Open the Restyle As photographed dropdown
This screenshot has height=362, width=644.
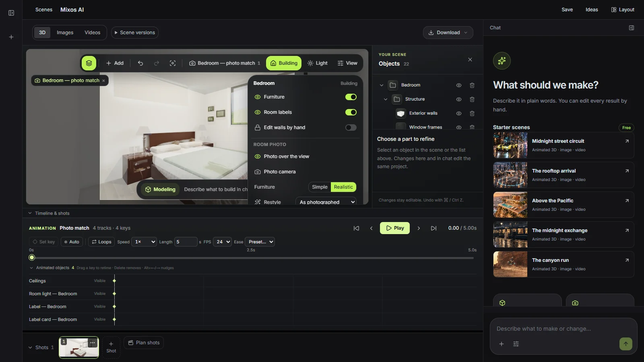coord(326,202)
